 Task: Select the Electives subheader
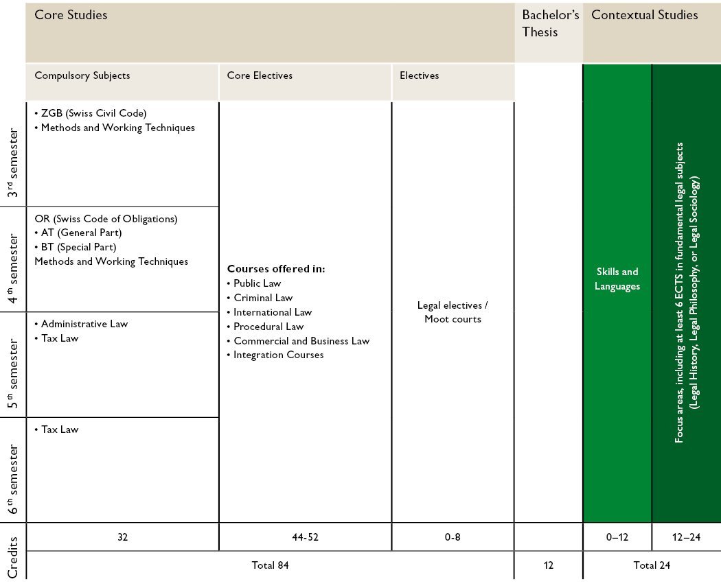click(419, 75)
